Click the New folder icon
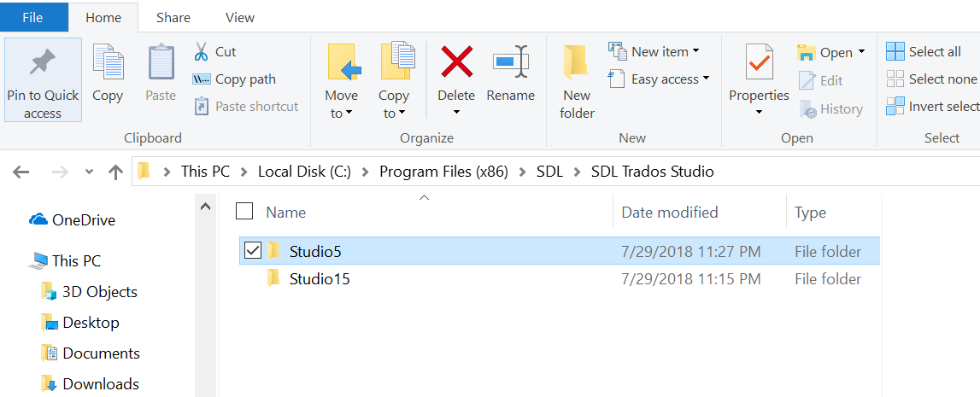The image size is (980, 397). pos(576,62)
